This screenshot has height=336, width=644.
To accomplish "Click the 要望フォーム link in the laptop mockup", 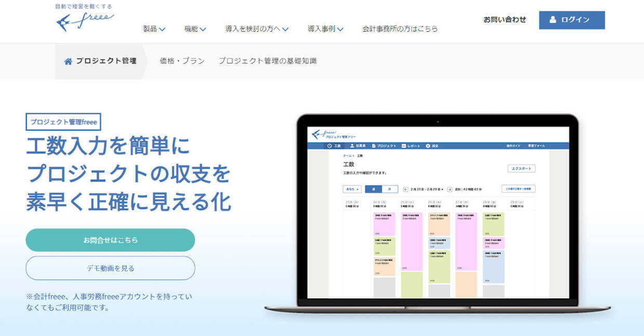I will tap(536, 146).
